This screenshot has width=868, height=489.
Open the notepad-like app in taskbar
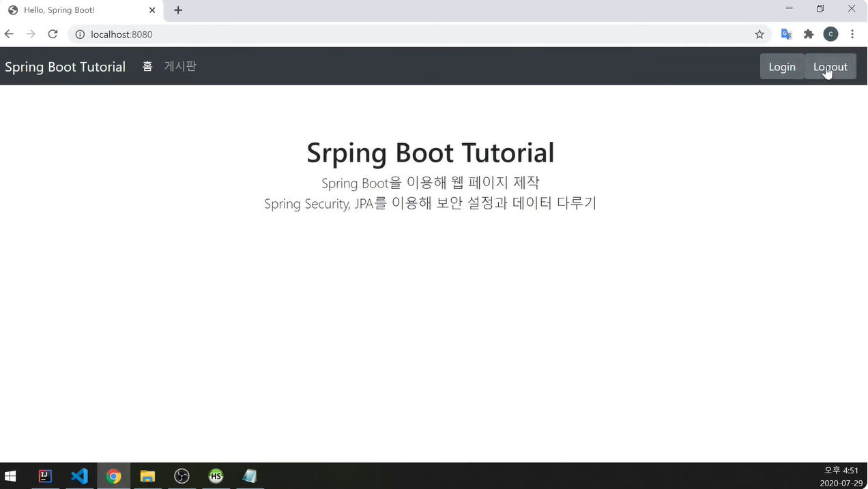[x=250, y=476]
